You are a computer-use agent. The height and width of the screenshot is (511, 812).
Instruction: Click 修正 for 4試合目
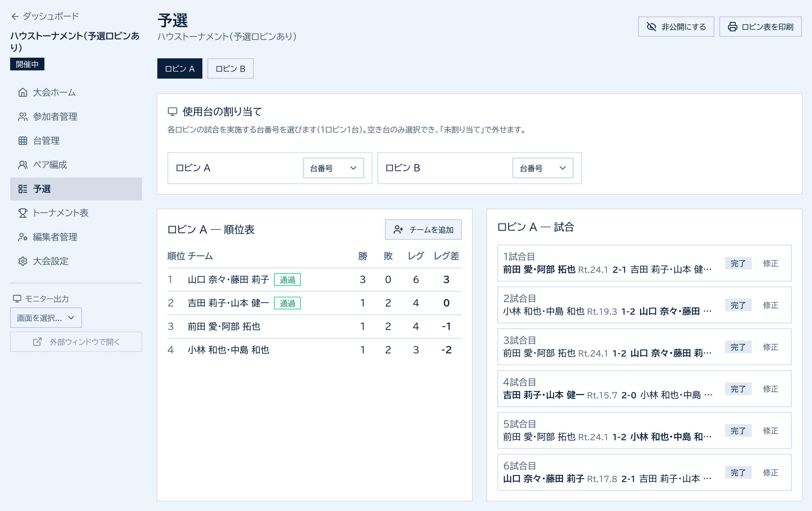[x=770, y=389]
